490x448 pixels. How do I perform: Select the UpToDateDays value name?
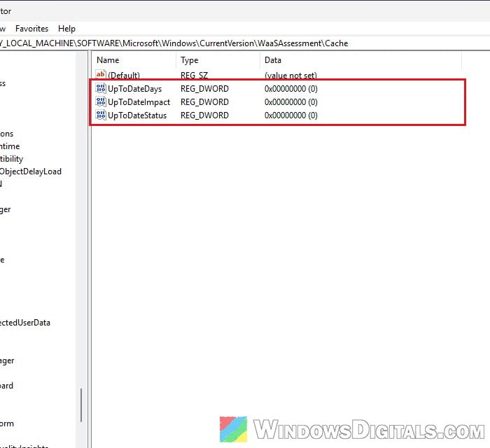tap(134, 89)
